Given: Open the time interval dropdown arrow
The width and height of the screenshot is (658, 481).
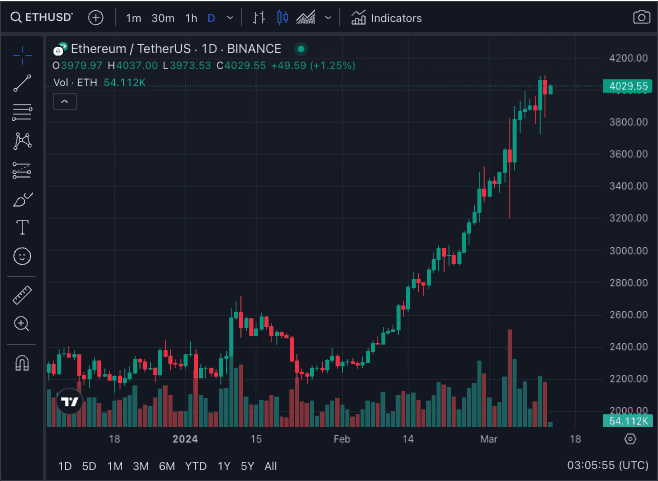Looking at the screenshot, I should (230, 18).
